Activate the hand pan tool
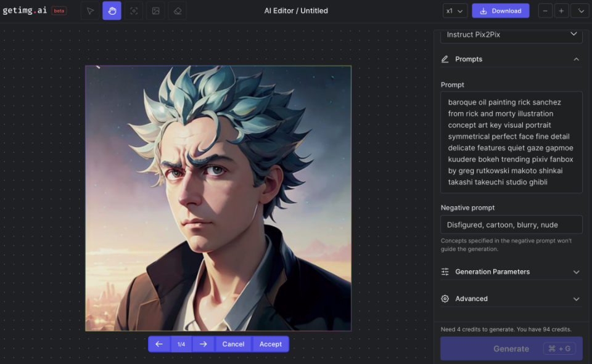 click(112, 11)
